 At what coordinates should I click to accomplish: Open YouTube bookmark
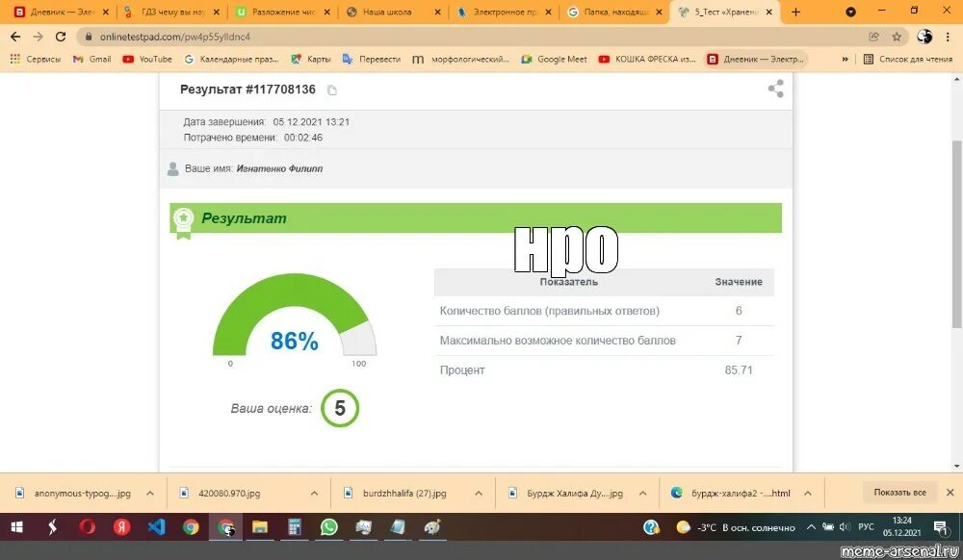click(147, 59)
